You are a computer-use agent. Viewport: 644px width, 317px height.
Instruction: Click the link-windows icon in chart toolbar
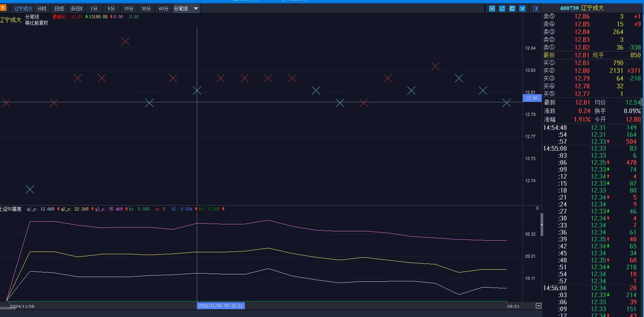click(x=492, y=9)
